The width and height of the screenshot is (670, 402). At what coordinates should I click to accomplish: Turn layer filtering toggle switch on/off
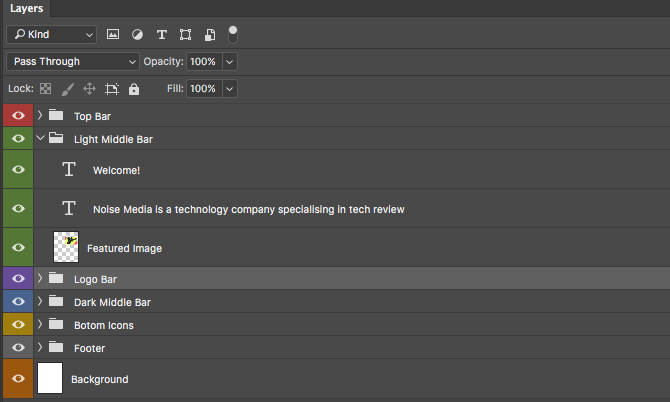coord(233,33)
